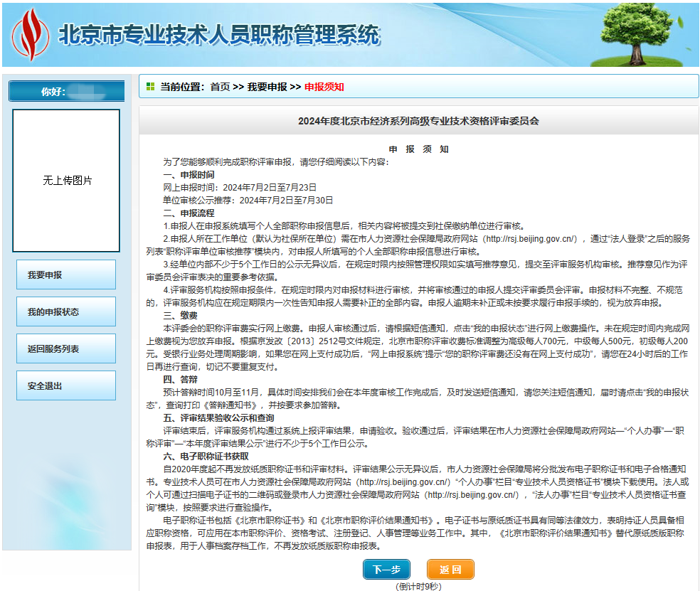Click the countdown text below 下一步
Viewport: 700px width, 591px height.
(x=419, y=586)
